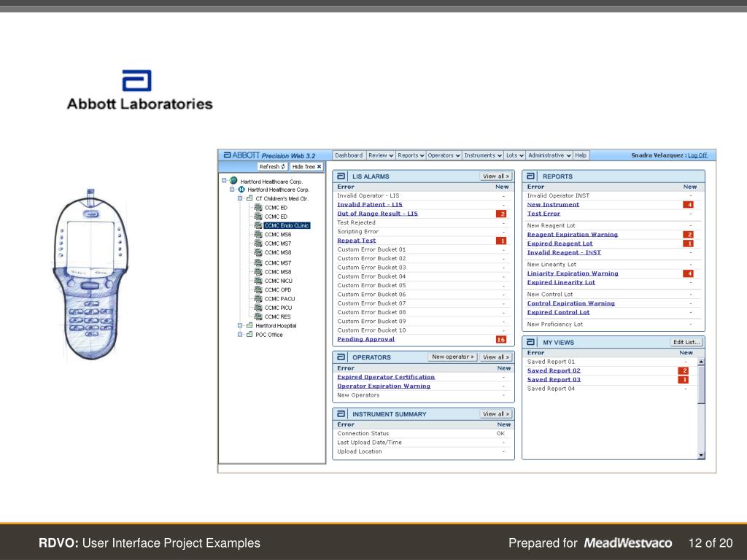Click the MY VIEWS panel icon
The image size is (747, 560).
click(x=531, y=343)
